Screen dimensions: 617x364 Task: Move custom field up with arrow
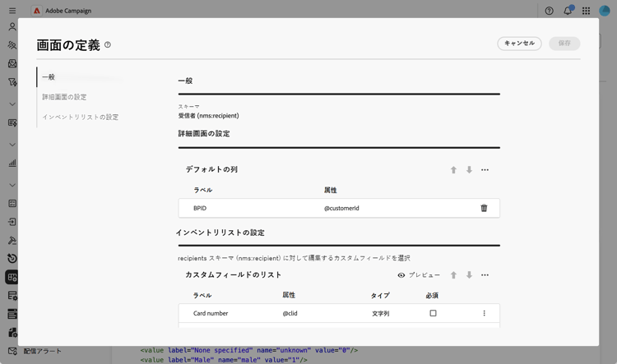[x=453, y=275]
